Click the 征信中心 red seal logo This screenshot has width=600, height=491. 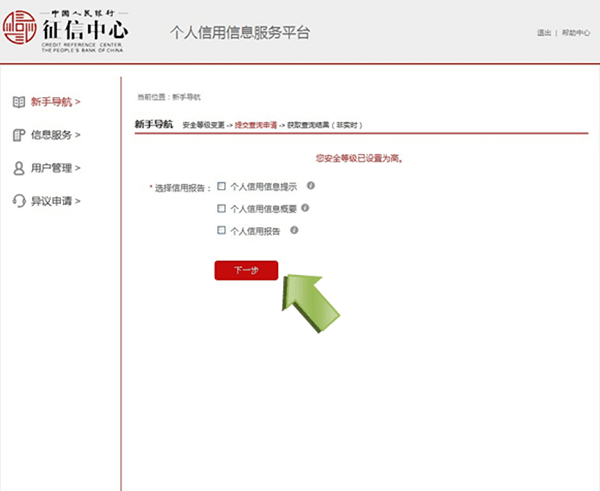click(x=20, y=28)
